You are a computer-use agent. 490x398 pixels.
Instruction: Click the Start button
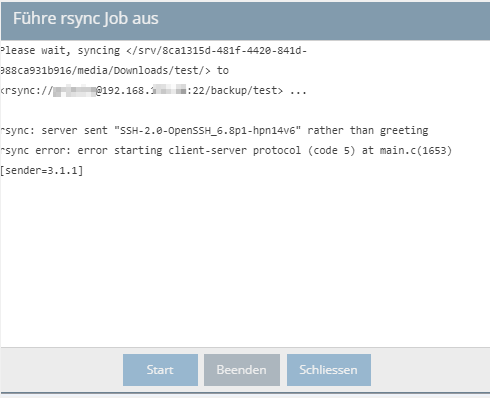click(x=160, y=370)
